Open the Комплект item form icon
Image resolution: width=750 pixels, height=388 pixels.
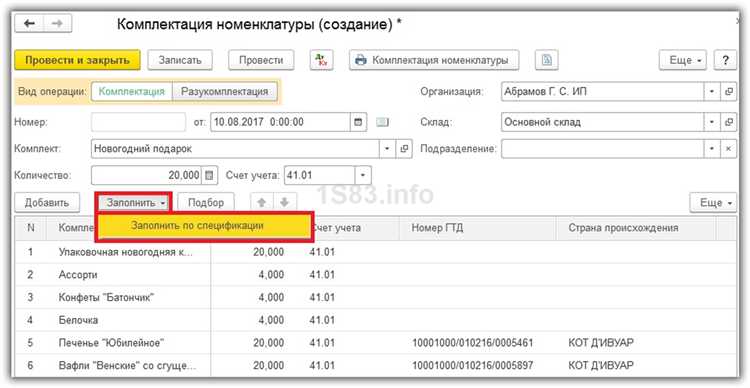pyautogui.click(x=404, y=149)
